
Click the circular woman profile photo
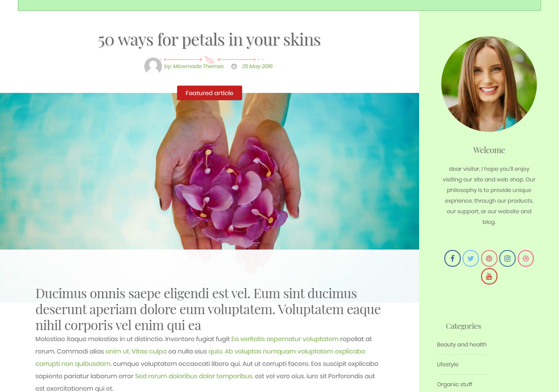[x=489, y=84]
